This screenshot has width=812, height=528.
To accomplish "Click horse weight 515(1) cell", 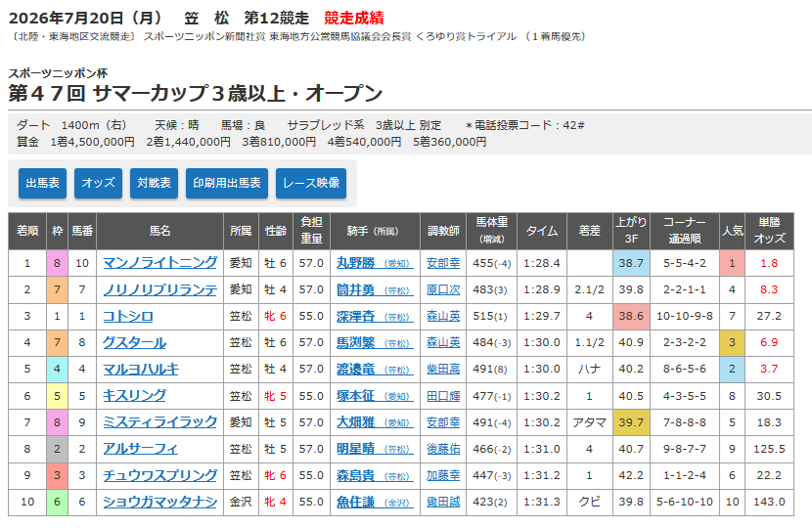I will point(491,316).
